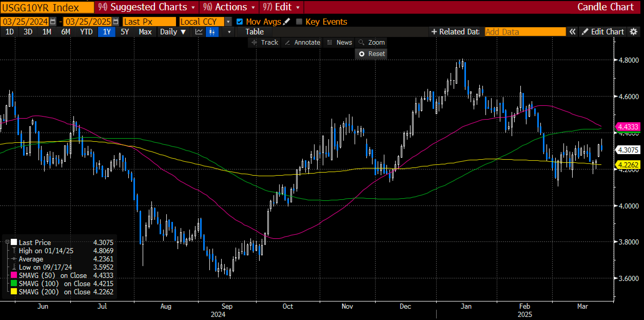This screenshot has width=644, height=320.
Task: Open the end date calendar picker
Action: click(x=116, y=22)
